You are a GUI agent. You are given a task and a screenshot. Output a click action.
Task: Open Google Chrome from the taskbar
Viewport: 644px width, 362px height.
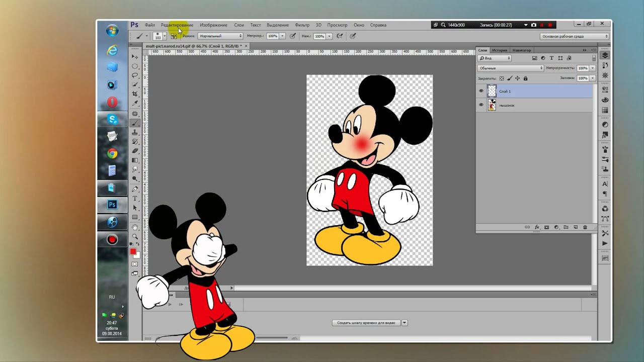(112, 153)
